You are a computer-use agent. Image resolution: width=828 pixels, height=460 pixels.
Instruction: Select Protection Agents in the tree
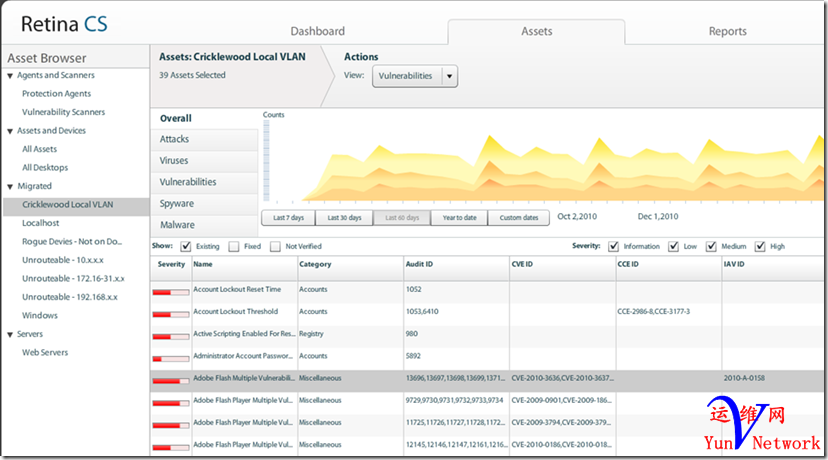pyautogui.click(x=56, y=94)
